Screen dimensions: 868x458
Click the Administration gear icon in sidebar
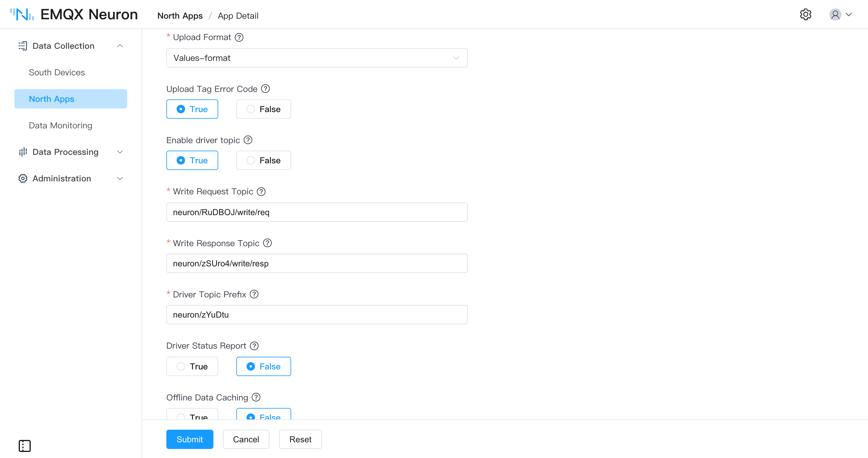(23, 178)
